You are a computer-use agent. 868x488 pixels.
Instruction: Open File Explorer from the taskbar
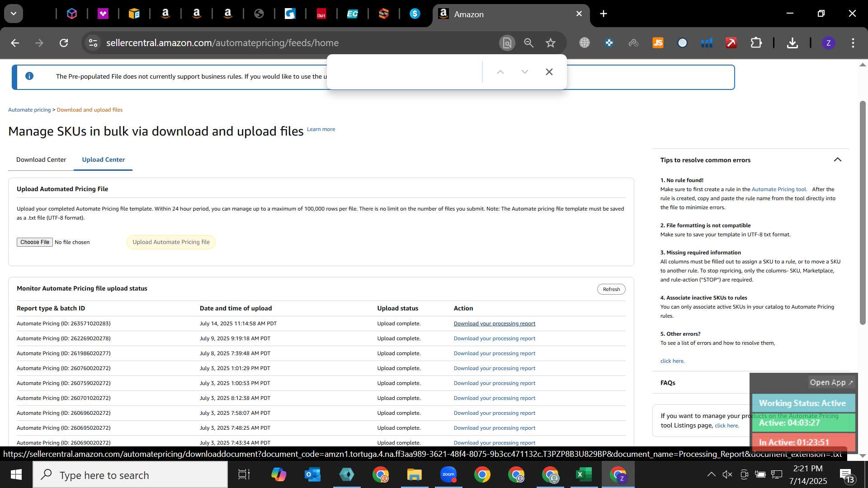(414, 474)
